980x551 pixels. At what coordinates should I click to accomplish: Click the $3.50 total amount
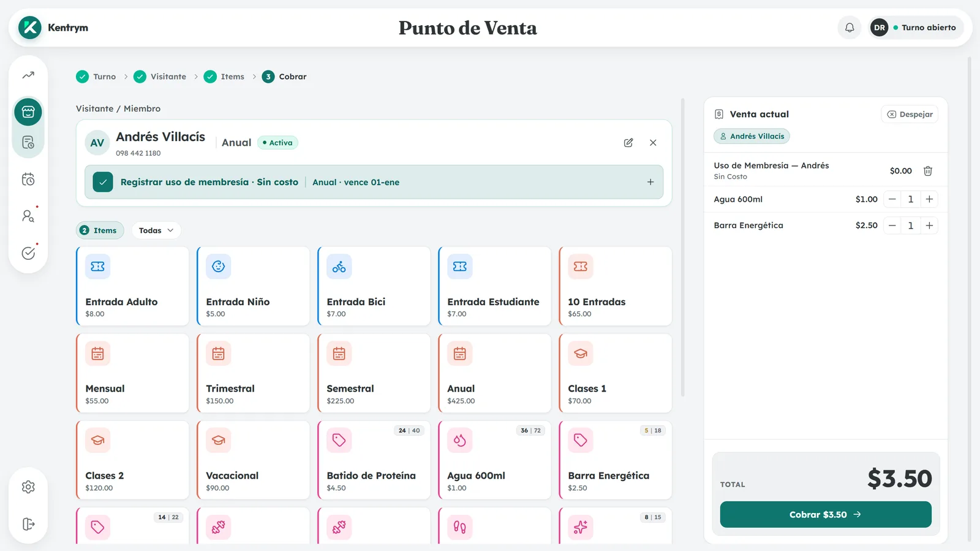click(x=899, y=479)
